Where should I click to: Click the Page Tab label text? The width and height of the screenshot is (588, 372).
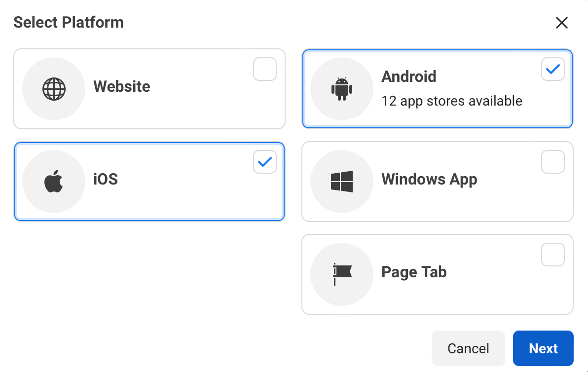pyautogui.click(x=414, y=273)
